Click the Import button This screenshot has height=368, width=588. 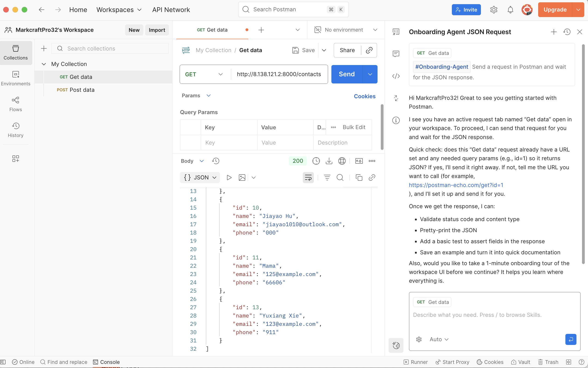[157, 30]
